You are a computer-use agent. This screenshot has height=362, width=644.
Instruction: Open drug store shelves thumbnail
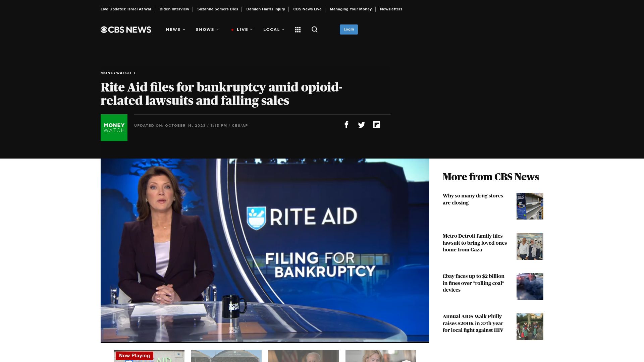(x=530, y=206)
